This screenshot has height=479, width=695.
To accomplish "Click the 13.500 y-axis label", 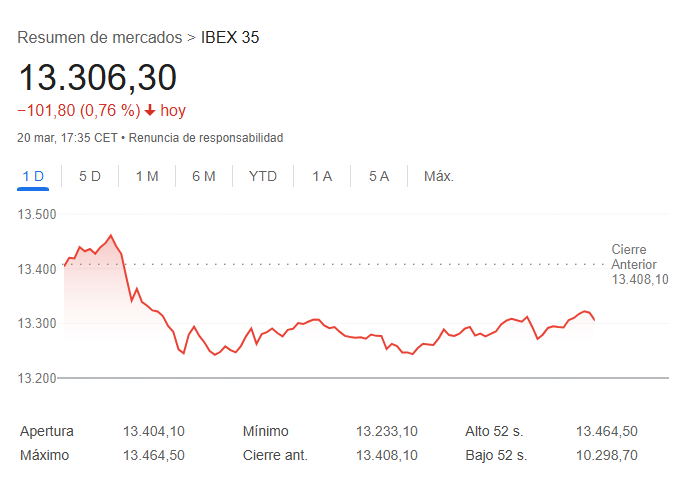I will point(38,214).
